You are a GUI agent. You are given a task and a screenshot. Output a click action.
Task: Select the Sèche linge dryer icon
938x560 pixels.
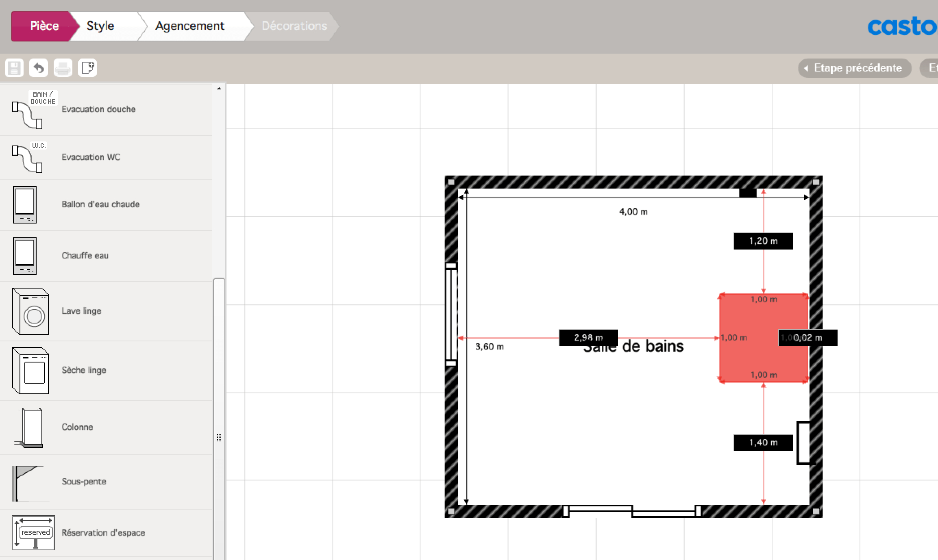point(30,370)
